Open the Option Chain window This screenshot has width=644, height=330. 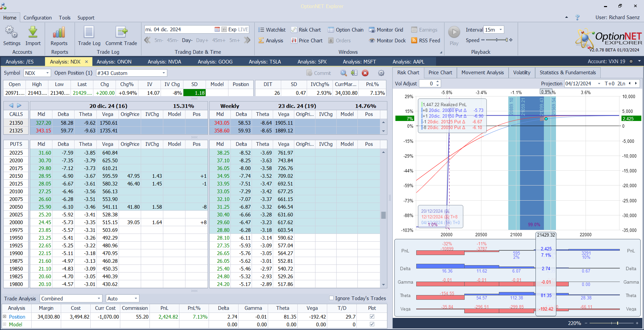[346, 30]
